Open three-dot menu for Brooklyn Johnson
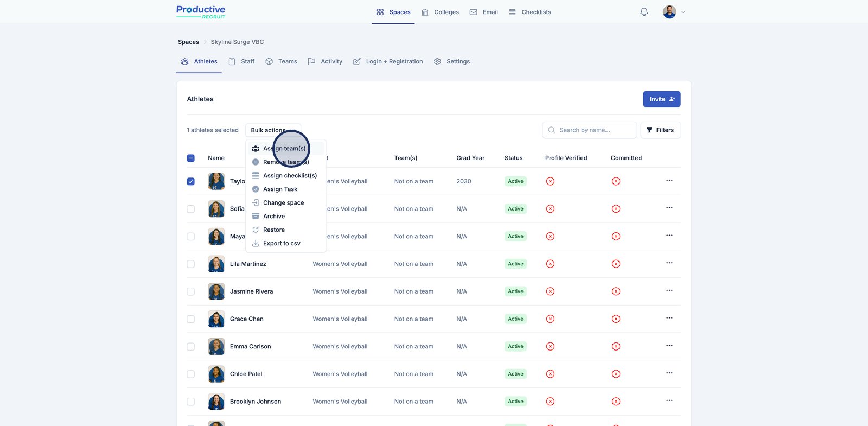Viewport: 868px width, 426px height. pos(669,401)
